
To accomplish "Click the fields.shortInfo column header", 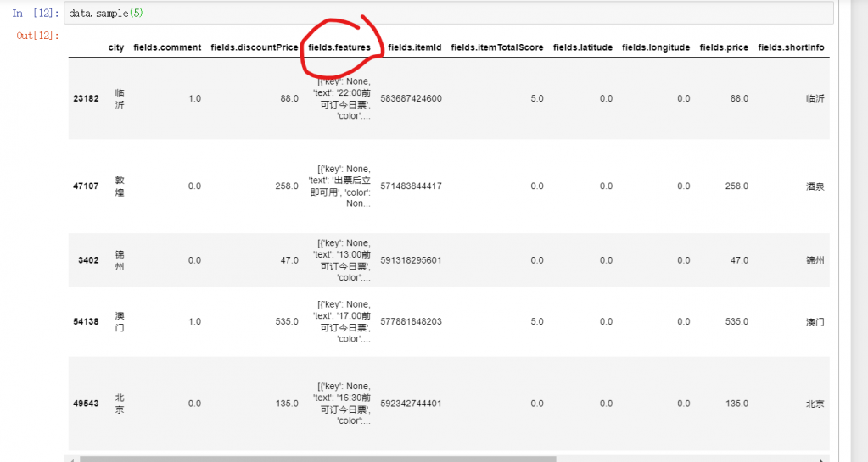I will (x=791, y=47).
